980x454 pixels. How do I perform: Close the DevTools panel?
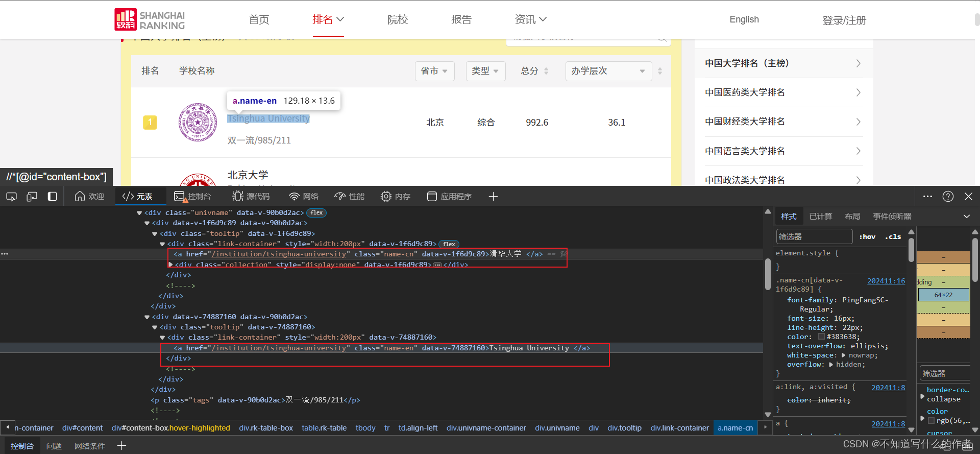click(968, 197)
